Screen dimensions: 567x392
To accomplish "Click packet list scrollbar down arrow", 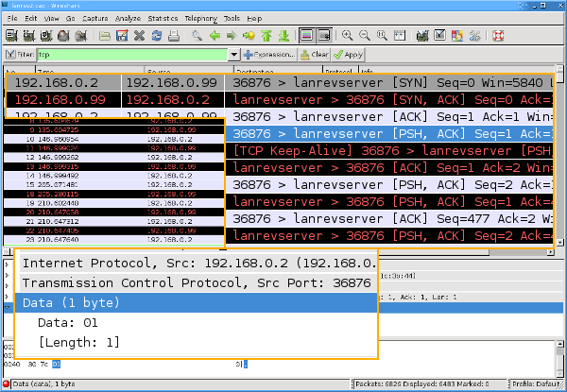I will [559, 243].
